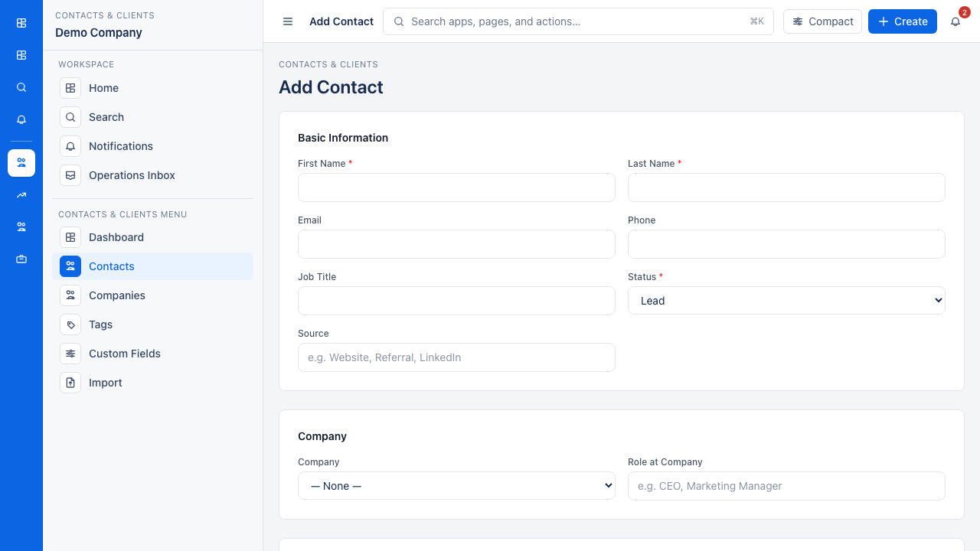The image size is (980, 551).
Task: Click the Import file icon
Action: (x=70, y=383)
